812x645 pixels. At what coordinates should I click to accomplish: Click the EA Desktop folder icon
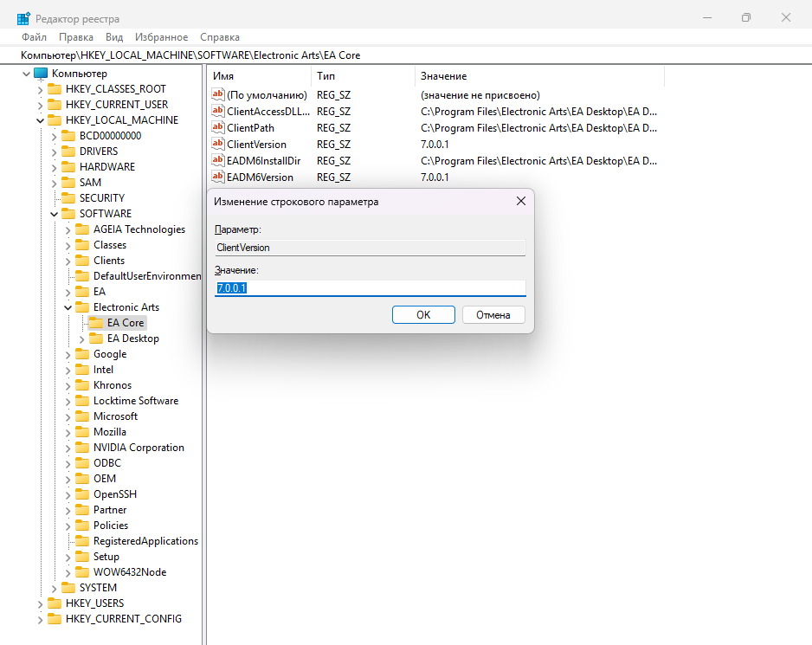[x=96, y=339]
